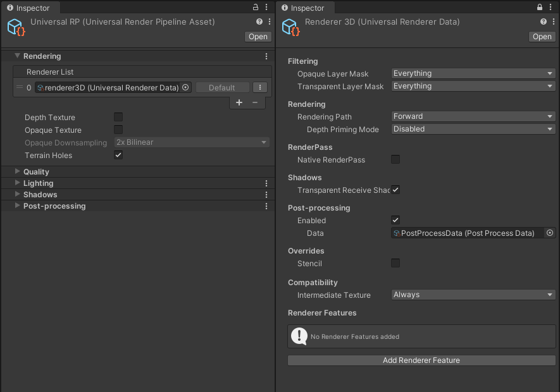Click the Filtering section heading
Screen dimensions: 560x392
pos(303,61)
